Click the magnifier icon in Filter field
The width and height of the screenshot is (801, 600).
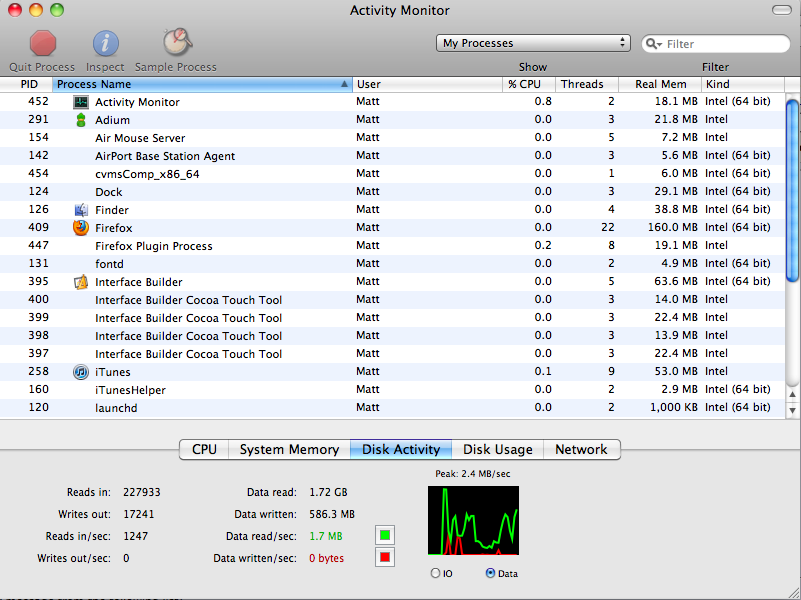pos(653,44)
